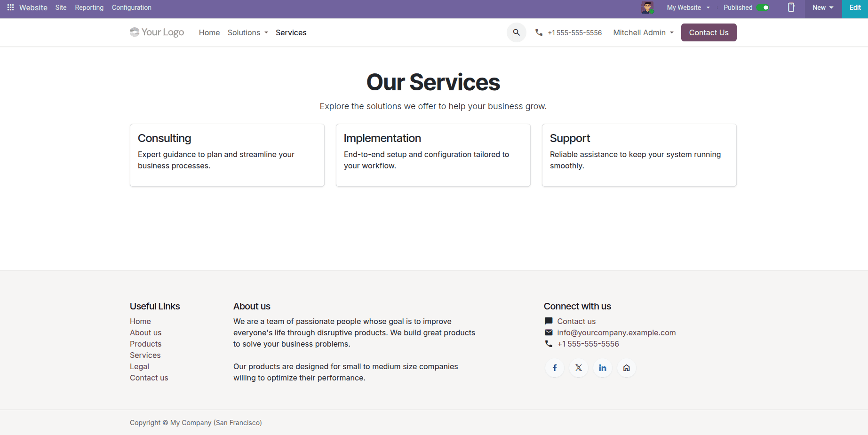Open the Mitchell Admin user dropdown
868x435 pixels.
click(x=644, y=32)
